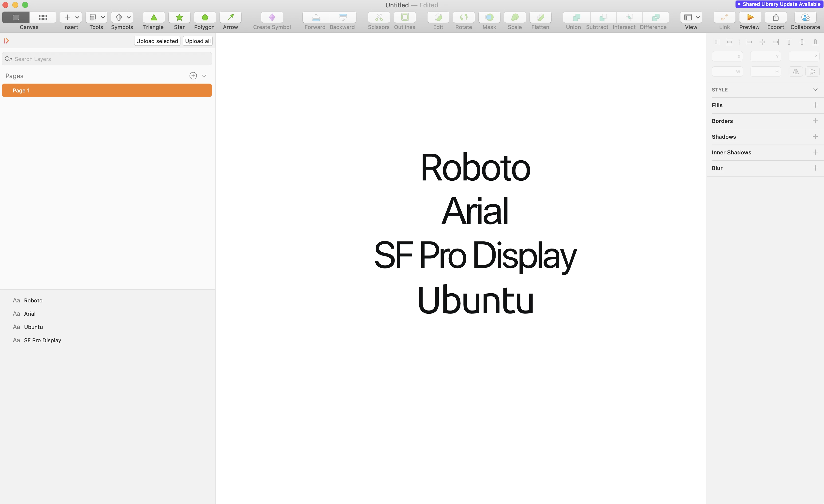Open the Insert dropdown menu
The width and height of the screenshot is (824, 504).
point(71,17)
